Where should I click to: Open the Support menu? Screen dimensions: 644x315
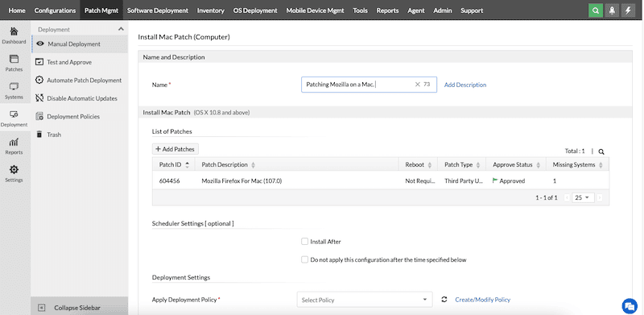point(472,10)
